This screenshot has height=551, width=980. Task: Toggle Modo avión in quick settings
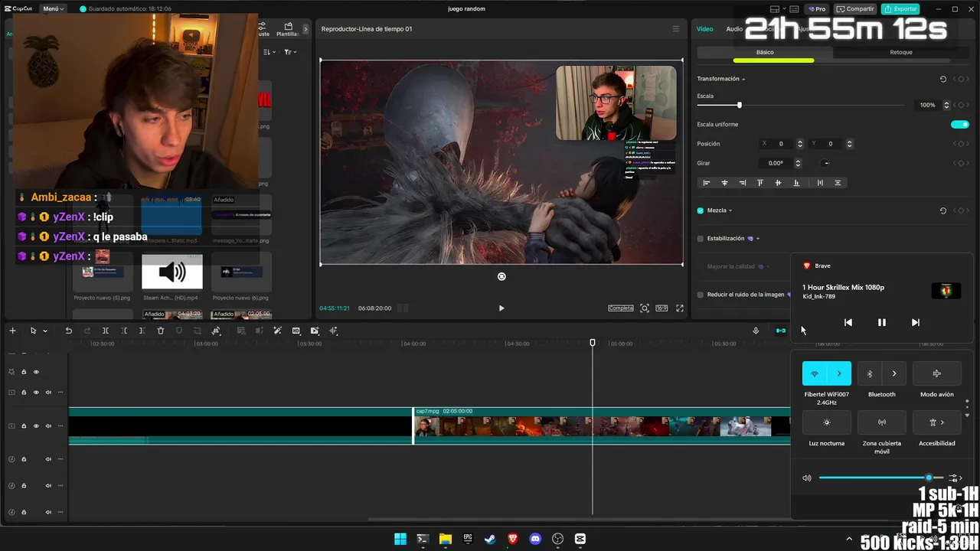coord(937,373)
